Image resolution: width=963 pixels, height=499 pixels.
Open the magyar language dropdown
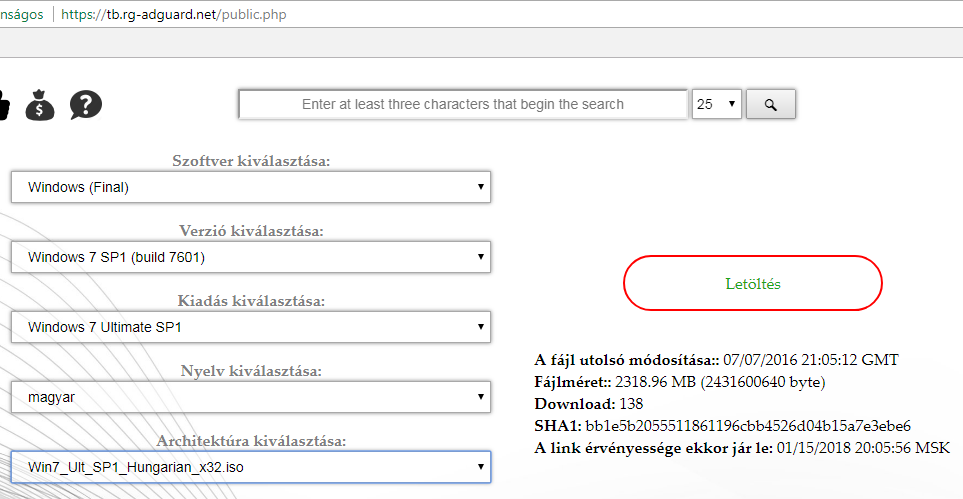pyautogui.click(x=251, y=398)
